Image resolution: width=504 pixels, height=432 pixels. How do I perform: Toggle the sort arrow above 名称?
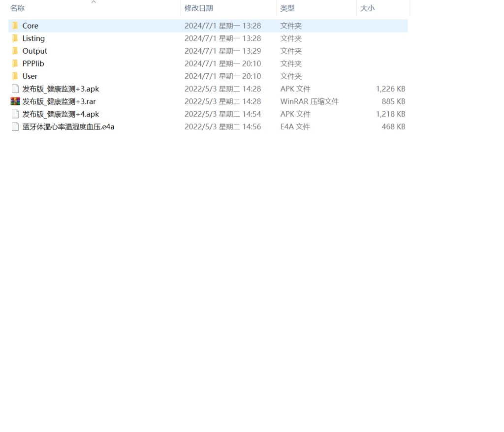tap(94, 2)
